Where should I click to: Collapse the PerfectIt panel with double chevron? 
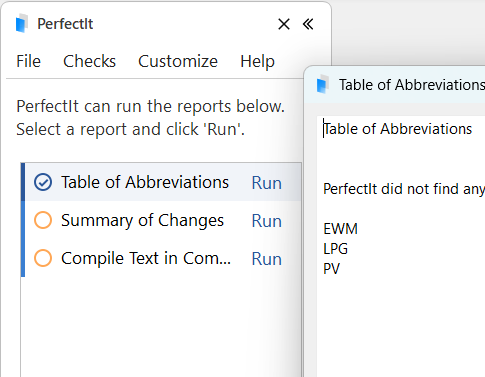308,24
